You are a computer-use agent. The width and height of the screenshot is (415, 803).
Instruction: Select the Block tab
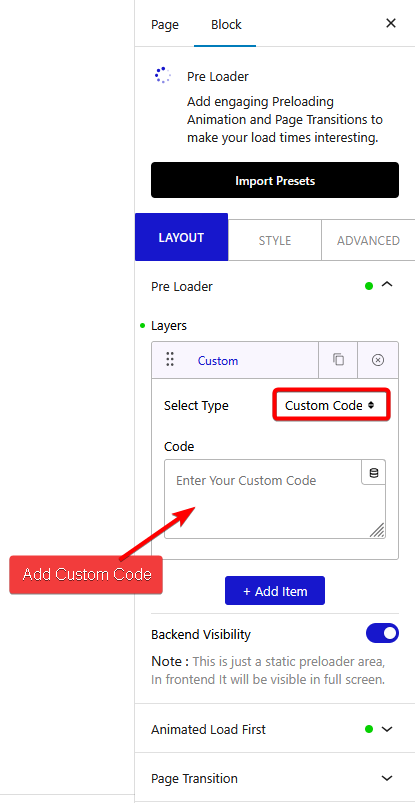pos(226,24)
